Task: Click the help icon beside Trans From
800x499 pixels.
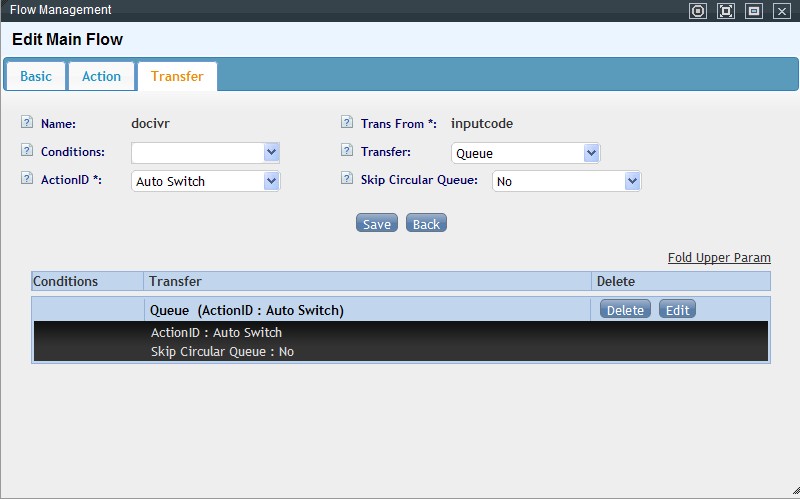Action: (x=346, y=123)
